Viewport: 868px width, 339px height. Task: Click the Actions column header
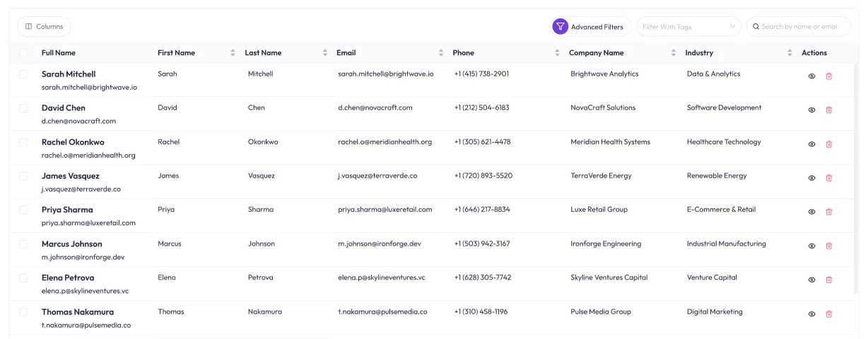coord(814,53)
